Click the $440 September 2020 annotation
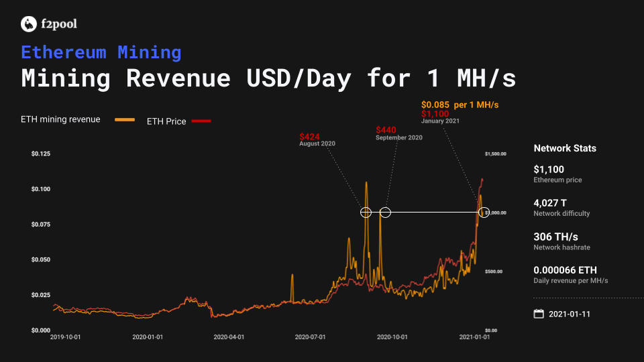Viewport: 644px width, 362px height. click(x=398, y=133)
